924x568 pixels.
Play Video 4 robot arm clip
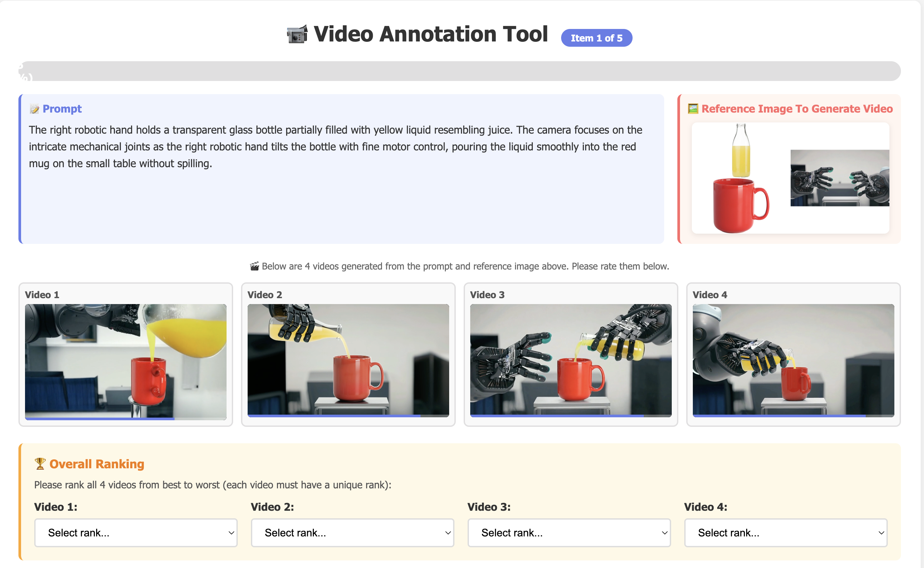[x=793, y=359]
